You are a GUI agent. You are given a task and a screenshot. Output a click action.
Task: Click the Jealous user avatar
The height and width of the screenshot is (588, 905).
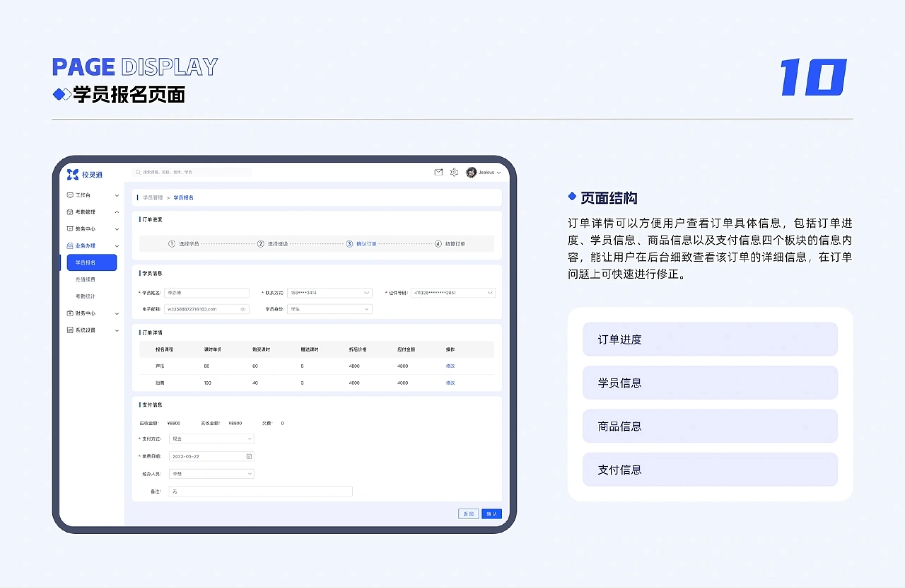(x=471, y=172)
